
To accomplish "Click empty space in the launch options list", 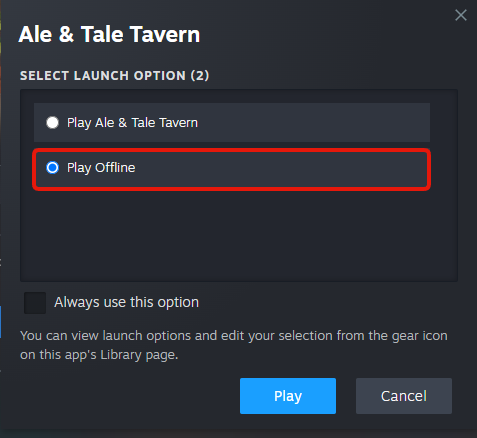I will pyautogui.click(x=239, y=235).
